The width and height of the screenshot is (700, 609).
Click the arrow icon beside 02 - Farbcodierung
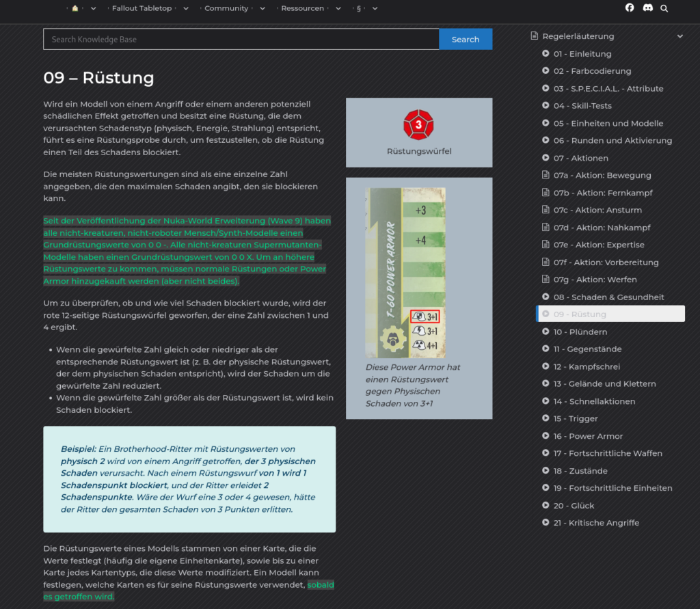click(x=546, y=70)
